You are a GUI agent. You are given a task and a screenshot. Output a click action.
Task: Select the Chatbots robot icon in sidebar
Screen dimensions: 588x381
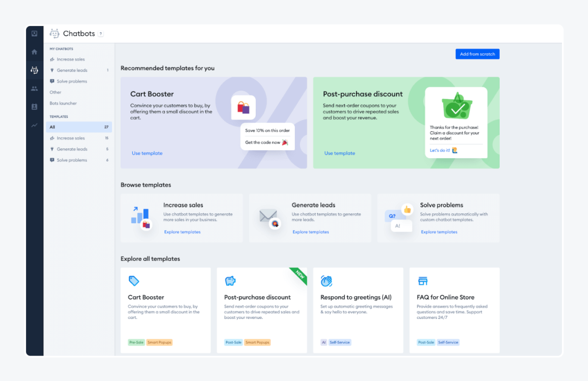tap(34, 70)
